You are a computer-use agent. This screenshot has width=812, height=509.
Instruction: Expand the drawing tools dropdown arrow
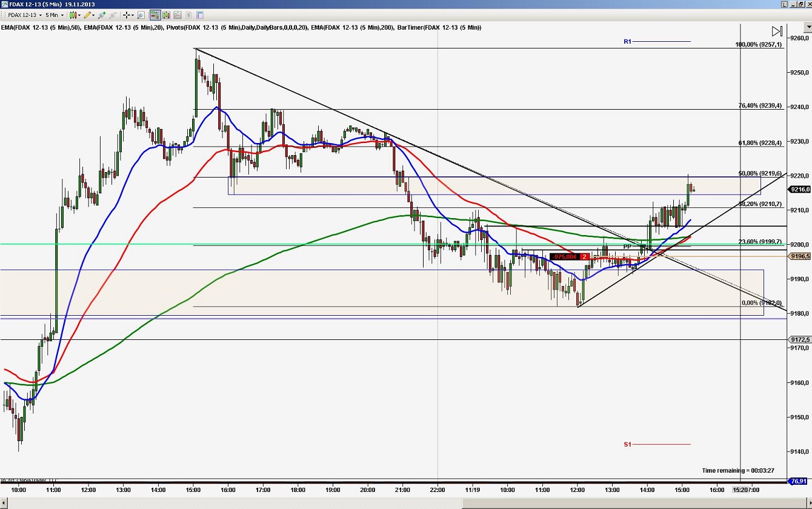tap(93, 15)
